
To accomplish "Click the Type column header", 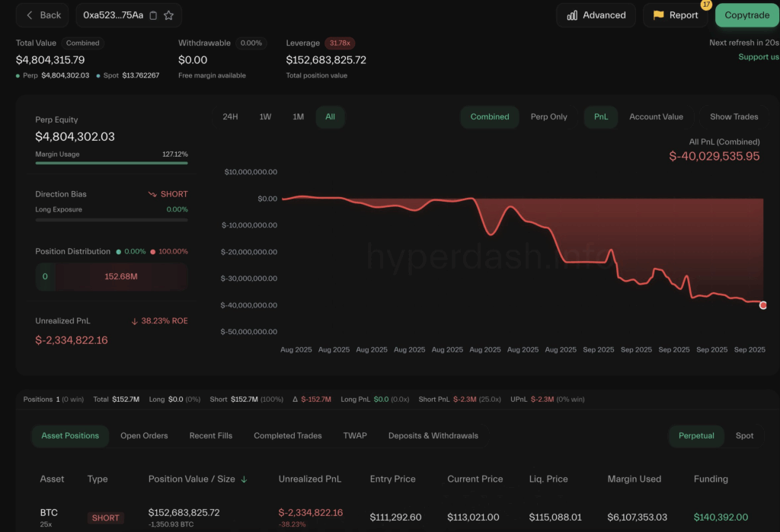I will tap(97, 479).
